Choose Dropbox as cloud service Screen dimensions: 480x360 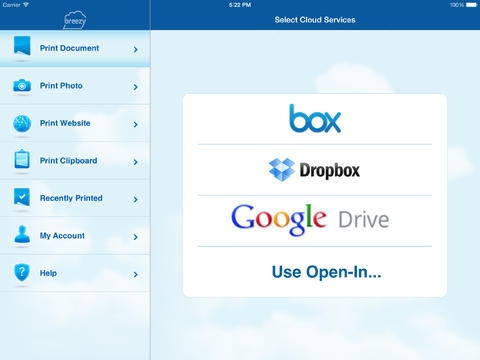pyautogui.click(x=315, y=170)
